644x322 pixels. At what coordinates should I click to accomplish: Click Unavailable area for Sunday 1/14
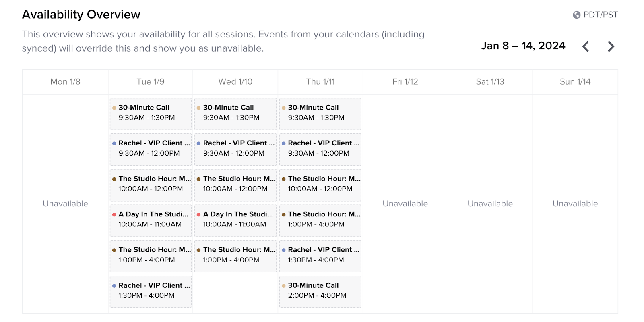(575, 204)
